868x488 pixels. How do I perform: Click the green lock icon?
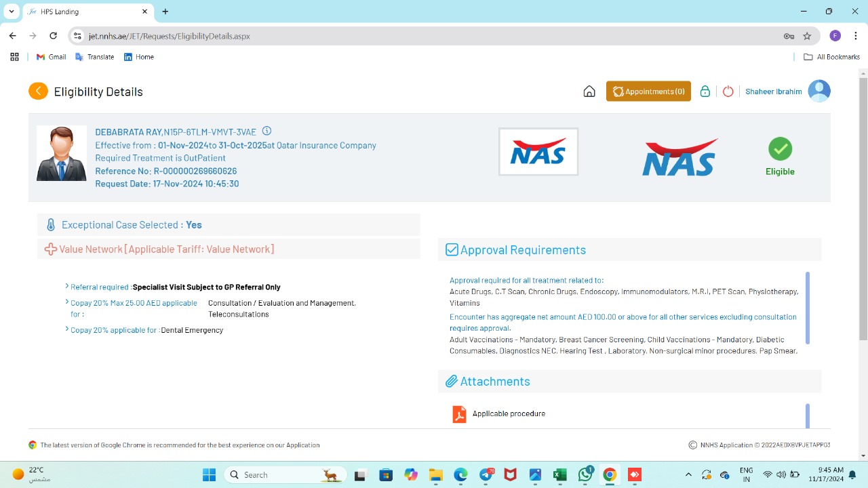click(705, 91)
